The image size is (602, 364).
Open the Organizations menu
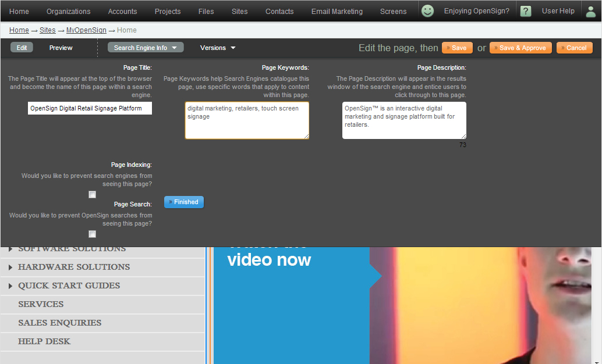click(x=68, y=11)
